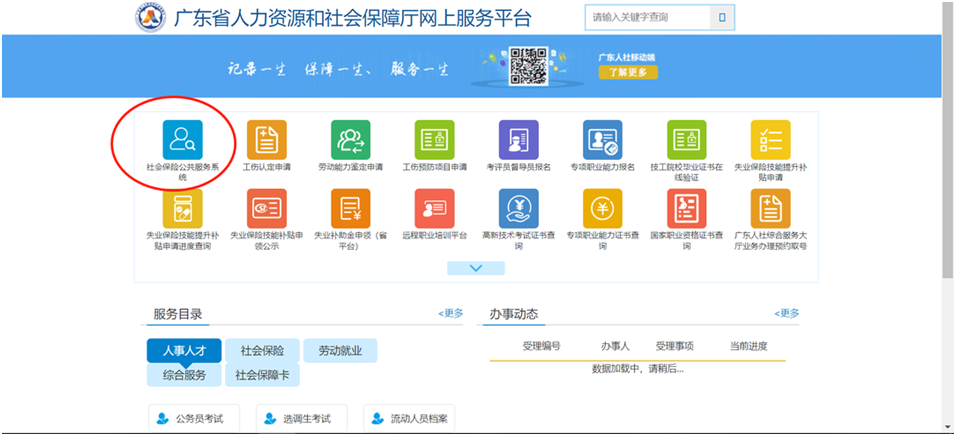This screenshot has height=436, width=956.
Task: Show more under 办事动态
Action: click(786, 313)
